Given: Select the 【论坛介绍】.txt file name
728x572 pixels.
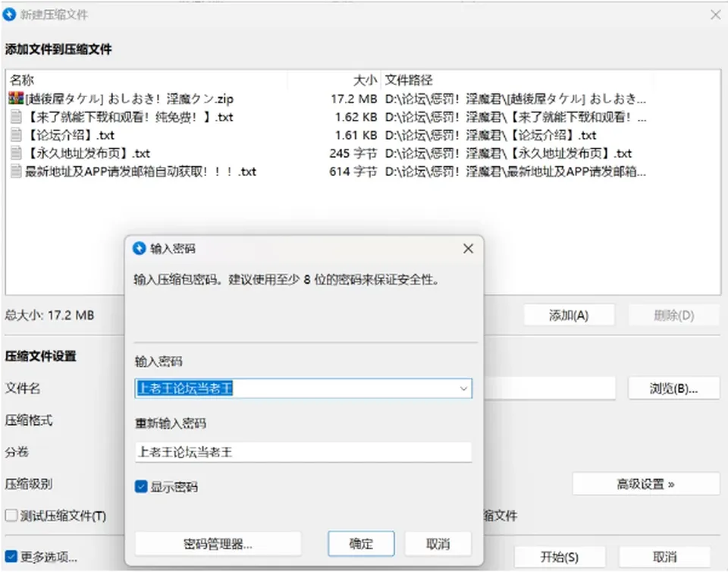Looking at the screenshot, I should coord(70,135).
